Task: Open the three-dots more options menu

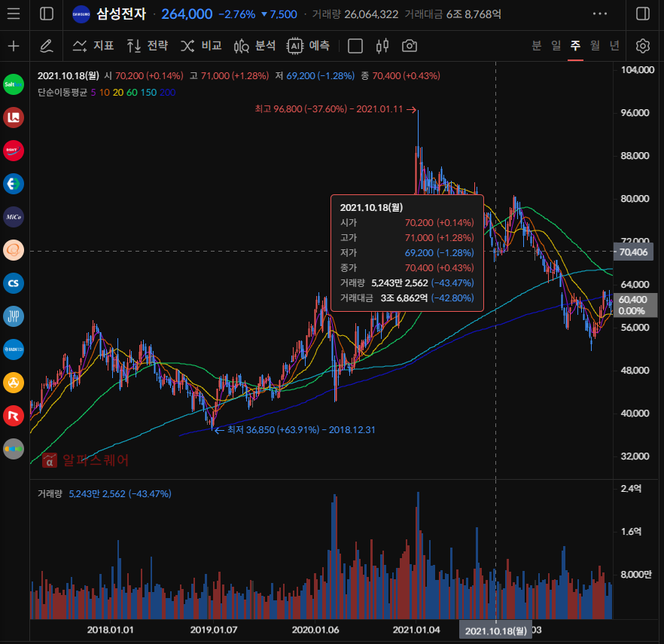Action: [x=600, y=14]
